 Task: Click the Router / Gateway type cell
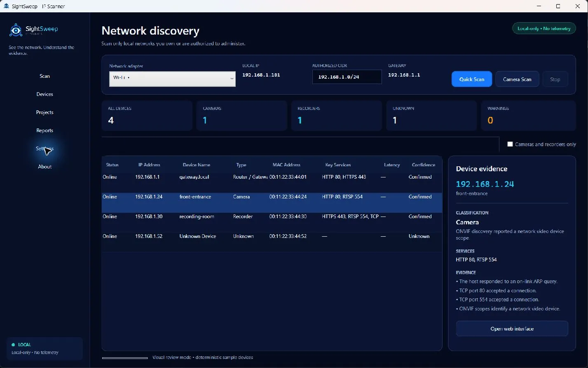click(251, 177)
